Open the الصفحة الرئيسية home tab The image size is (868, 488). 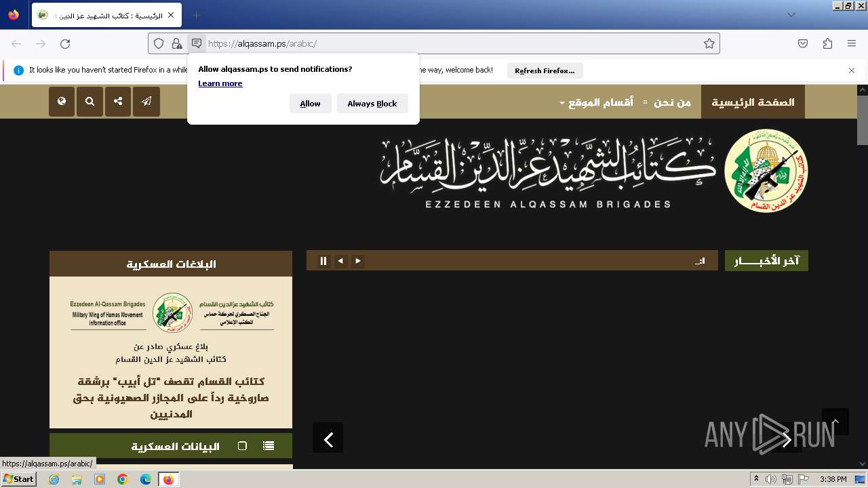[x=753, y=102]
